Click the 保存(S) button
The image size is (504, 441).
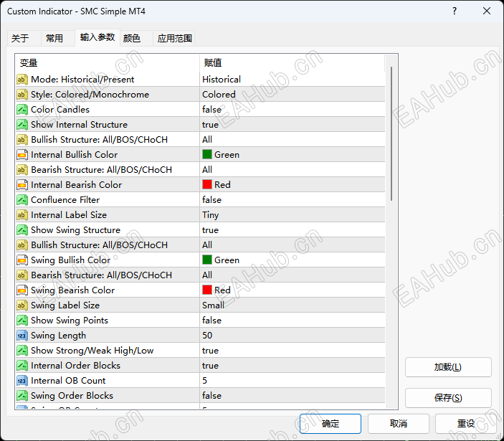[448, 398]
